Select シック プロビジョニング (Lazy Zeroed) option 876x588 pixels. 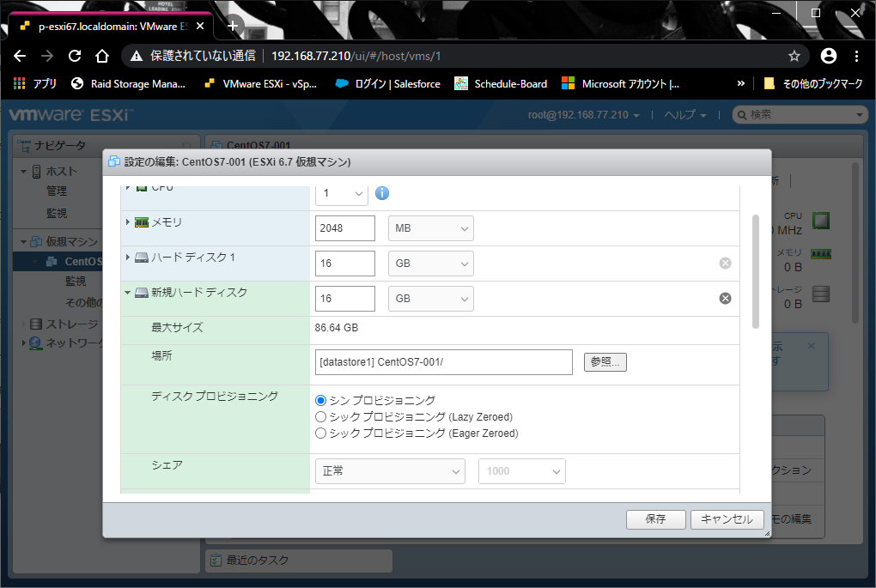[320, 416]
